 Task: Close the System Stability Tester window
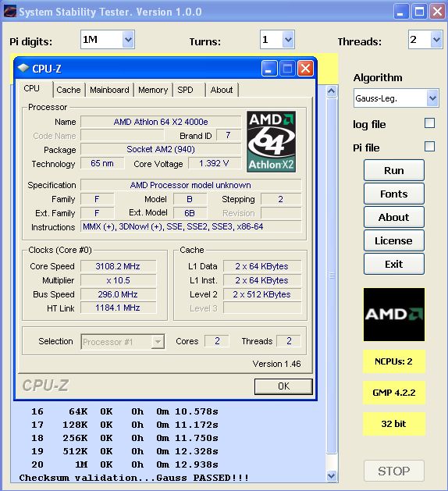coord(437,12)
